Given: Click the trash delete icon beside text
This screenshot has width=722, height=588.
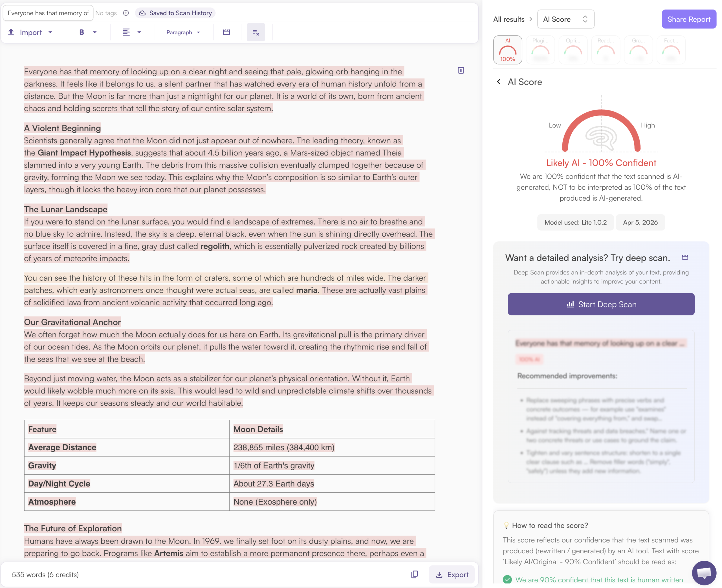Looking at the screenshot, I should (x=461, y=70).
